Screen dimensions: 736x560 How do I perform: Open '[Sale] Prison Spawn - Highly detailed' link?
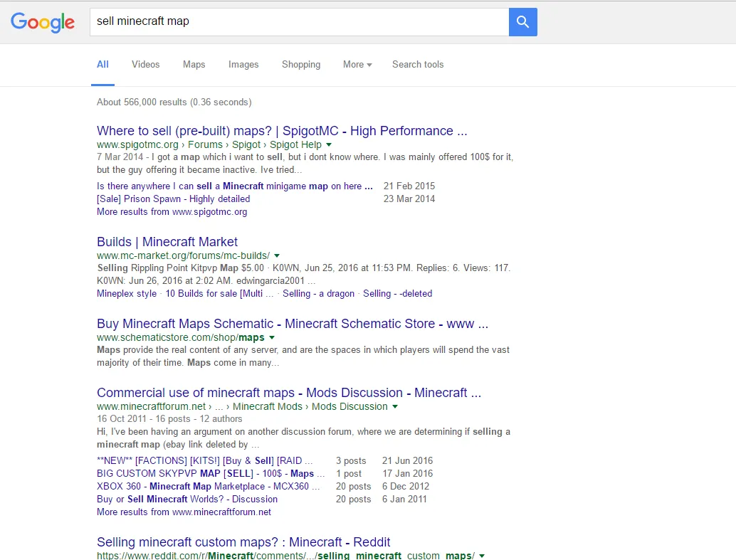click(x=173, y=199)
